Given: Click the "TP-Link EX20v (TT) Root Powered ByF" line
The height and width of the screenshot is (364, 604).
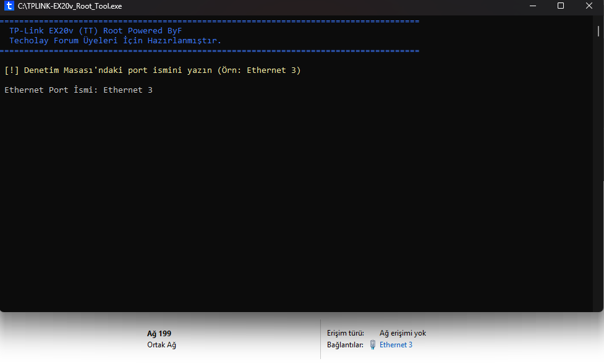Looking at the screenshot, I should (x=96, y=30).
